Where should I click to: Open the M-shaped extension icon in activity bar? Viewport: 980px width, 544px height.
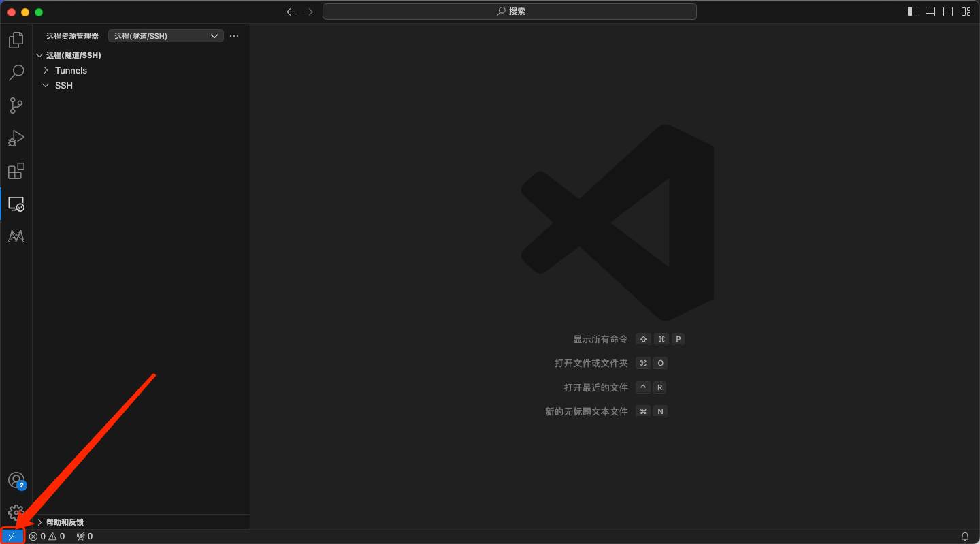coord(16,236)
